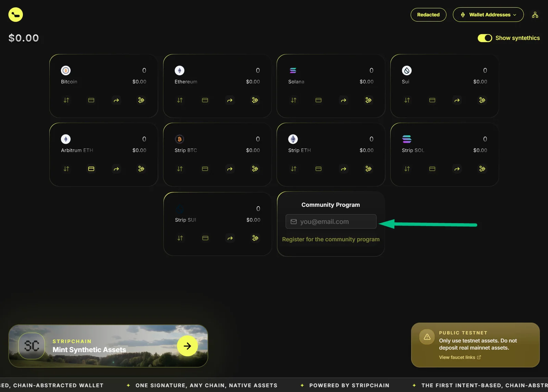Click the $0.00 total balance
The height and width of the screenshot is (392, 548).
pyautogui.click(x=24, y=38)
